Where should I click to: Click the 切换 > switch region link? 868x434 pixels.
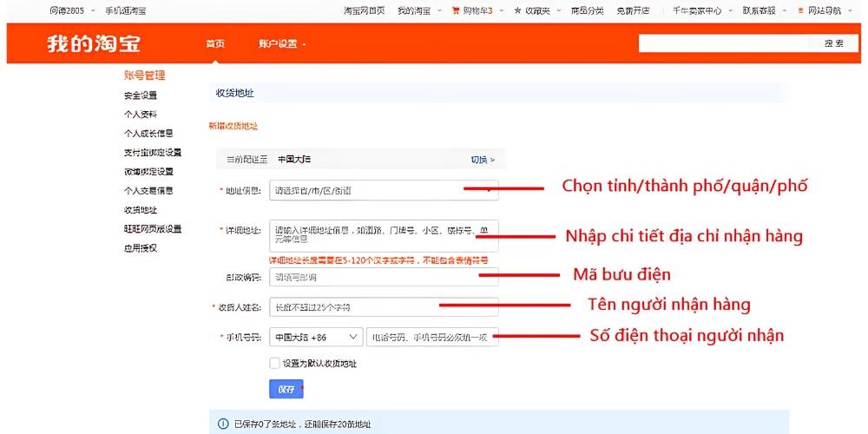click(x=483, y=160)
